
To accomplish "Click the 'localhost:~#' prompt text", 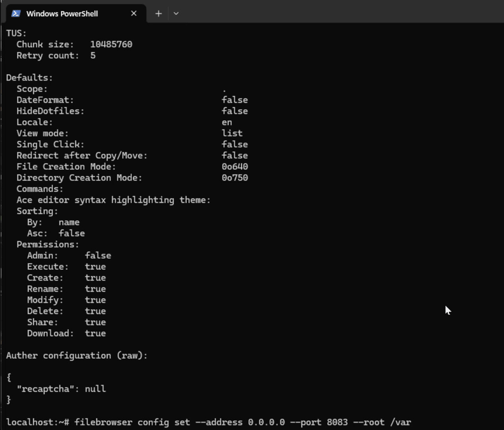I will [37, 422].
